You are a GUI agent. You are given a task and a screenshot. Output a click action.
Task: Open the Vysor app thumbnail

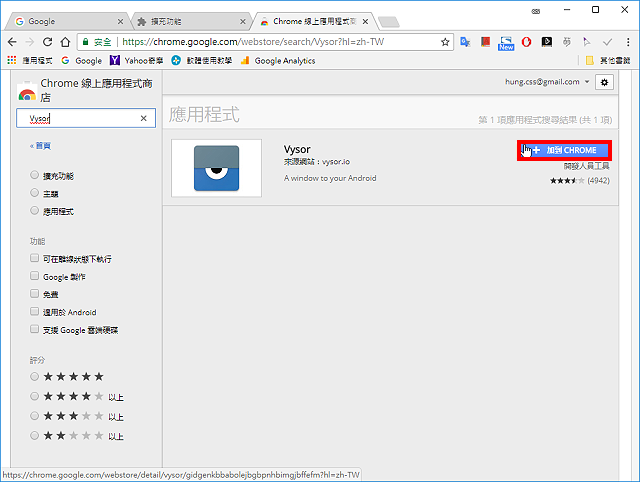coord(216,168)
